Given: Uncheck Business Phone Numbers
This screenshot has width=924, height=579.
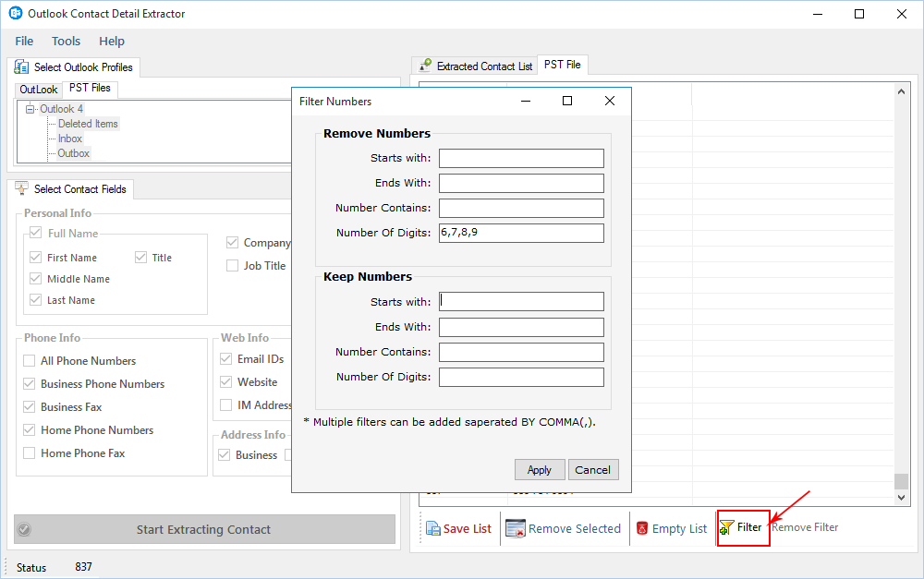Looking at the screenshot, I should pos(29,383).
